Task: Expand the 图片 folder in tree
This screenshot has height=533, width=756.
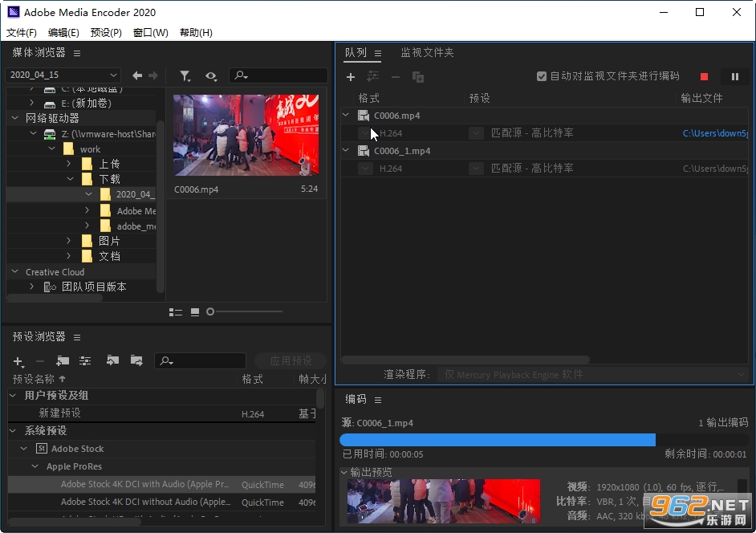Action: click(68, 240)
